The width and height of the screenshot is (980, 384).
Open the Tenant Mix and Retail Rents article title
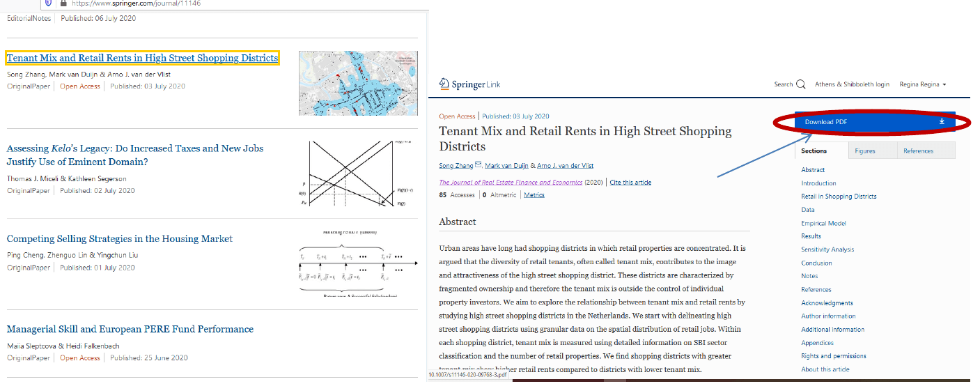(x=143, y=59)
